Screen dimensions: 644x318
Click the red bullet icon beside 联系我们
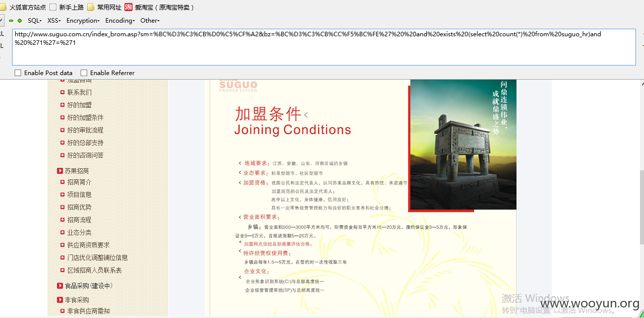62,92
